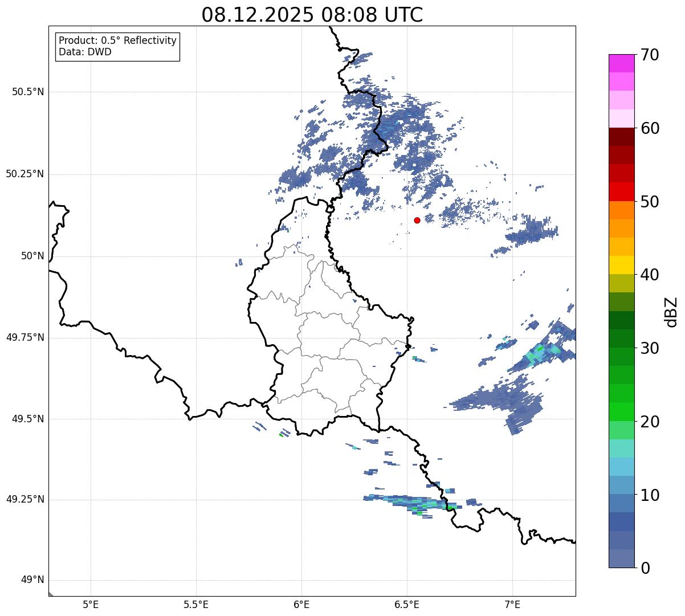This screenshot has width=685, height=616.
Task: Click the dBZ colorbar axis label
Action: pyautogui.click(x=671, y=311)
